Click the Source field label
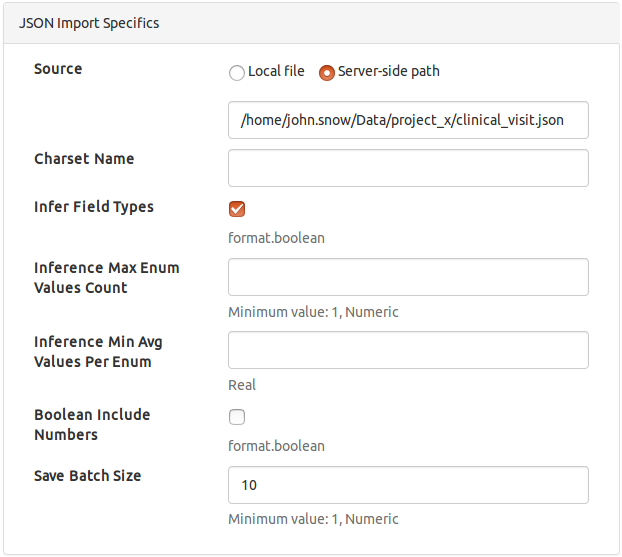622x557 pixels. click(58, 69)
